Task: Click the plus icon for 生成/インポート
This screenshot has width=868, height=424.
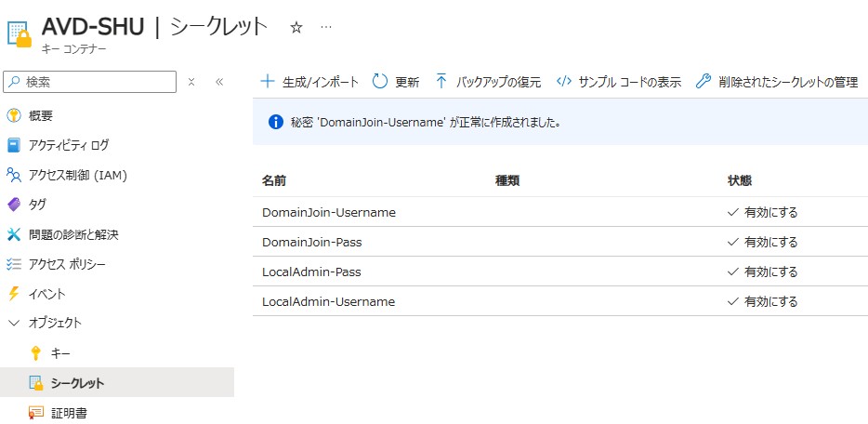Action: (268, 82)
